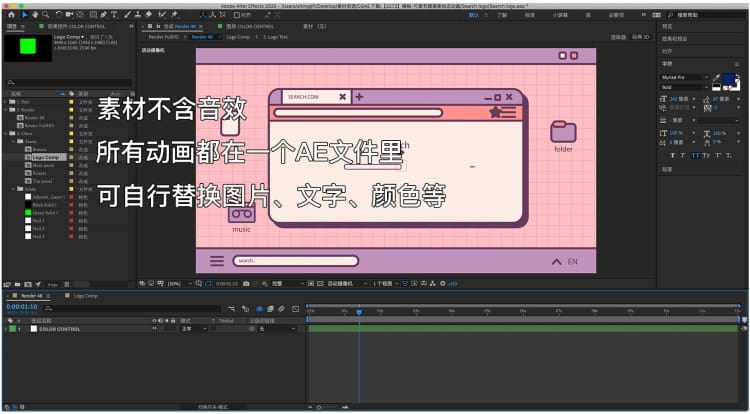Click the hamburger icon in the preview taskbar
Screen dimensions: 750x414
point(217,261)
